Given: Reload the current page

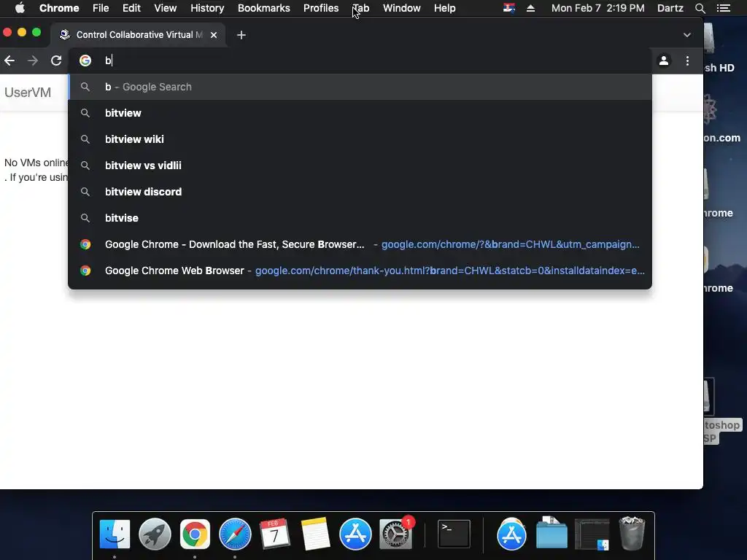Looking at the screenshot, I should (56, 61).
